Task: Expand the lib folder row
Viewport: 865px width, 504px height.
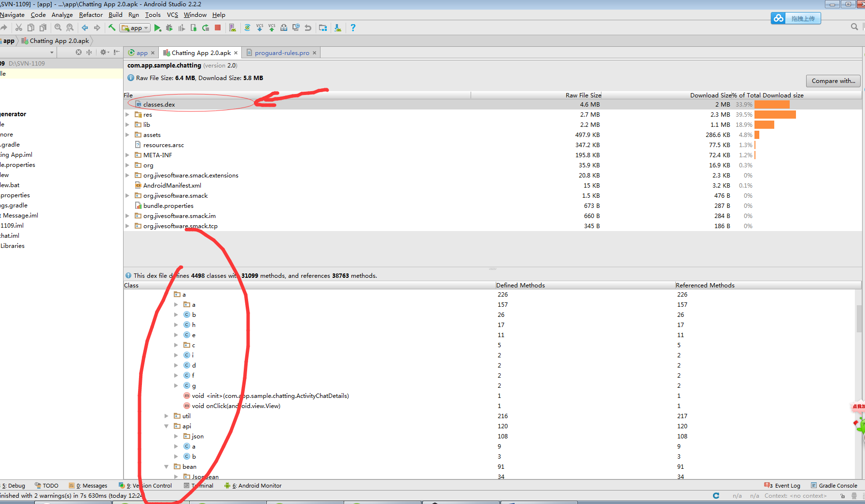Action: (127, 124)
